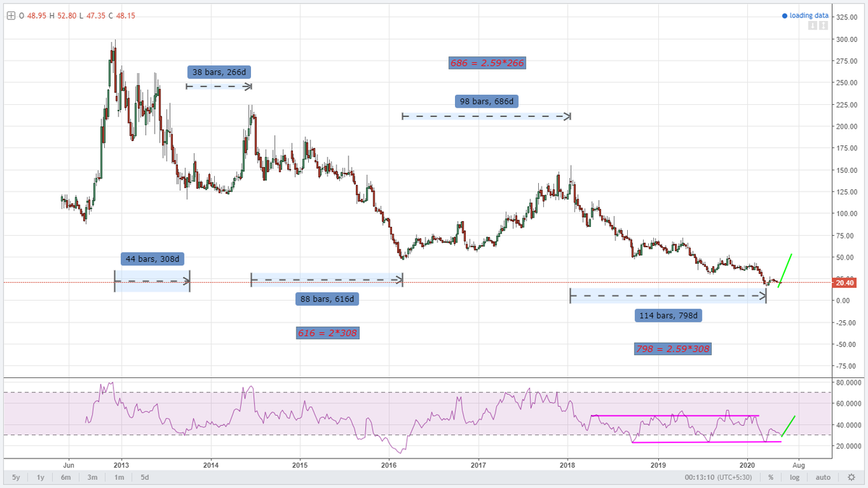Set chart range to 6m
This screenshot has width=868, height=488.
click(x=66, y=477)
